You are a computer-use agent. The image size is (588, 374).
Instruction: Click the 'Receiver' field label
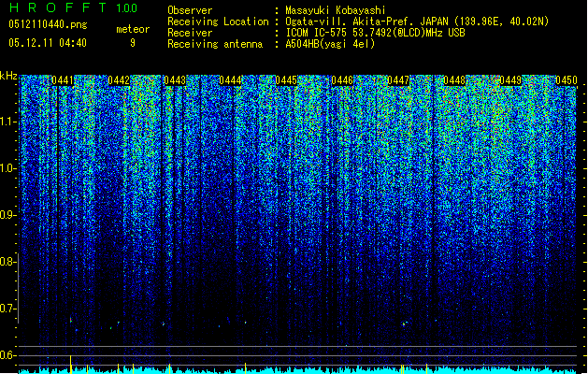point(190,33)
